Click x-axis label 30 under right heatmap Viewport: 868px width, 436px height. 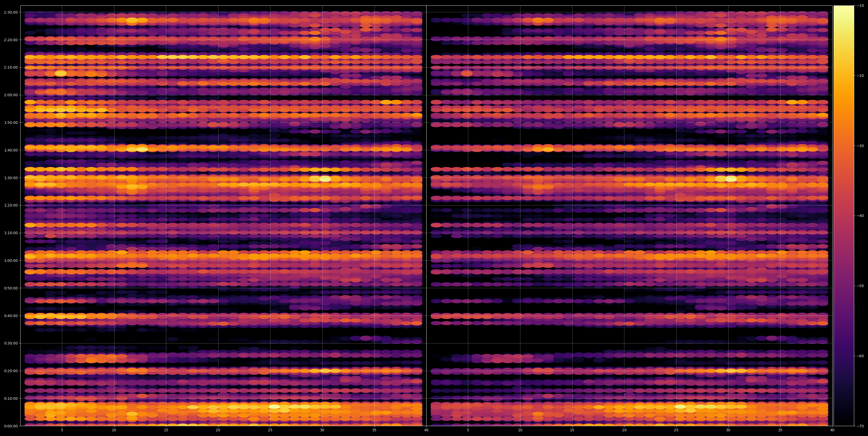[x=728, y=430]
